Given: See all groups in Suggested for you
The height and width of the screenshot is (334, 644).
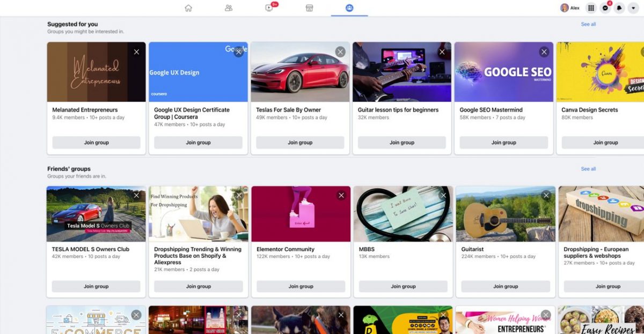Looking at the screenshot, I should (588, 24).
